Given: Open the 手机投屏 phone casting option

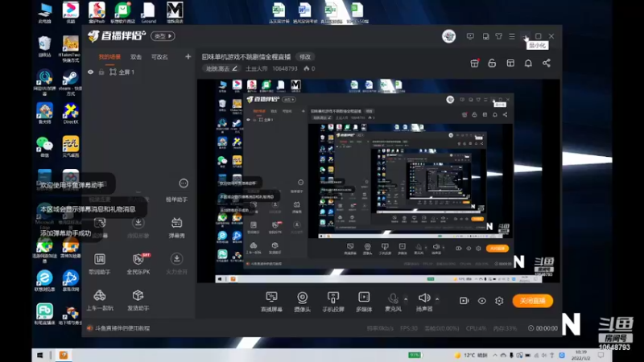Looking at the screenshot, I should tap(333, 301).
